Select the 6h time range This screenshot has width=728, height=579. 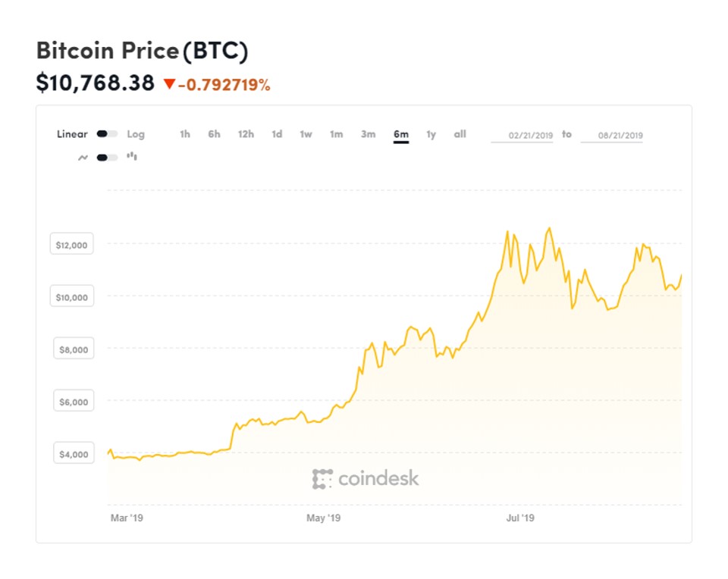point(214,134)
